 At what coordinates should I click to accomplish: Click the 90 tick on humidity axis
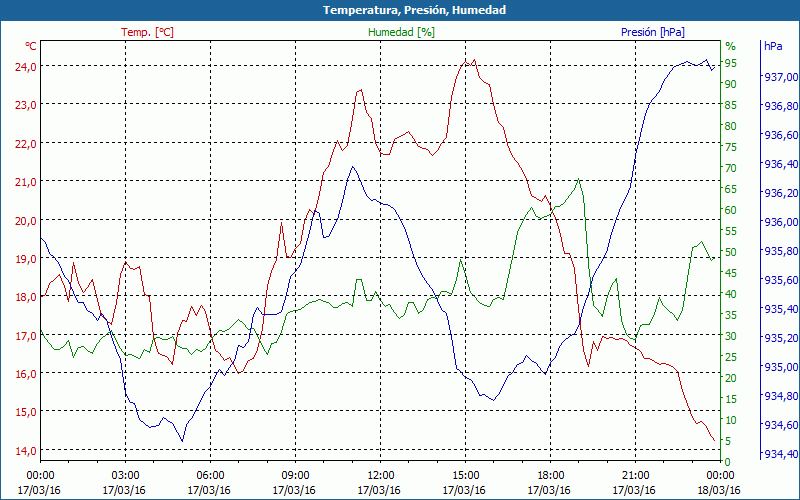(x=731, y=84)
